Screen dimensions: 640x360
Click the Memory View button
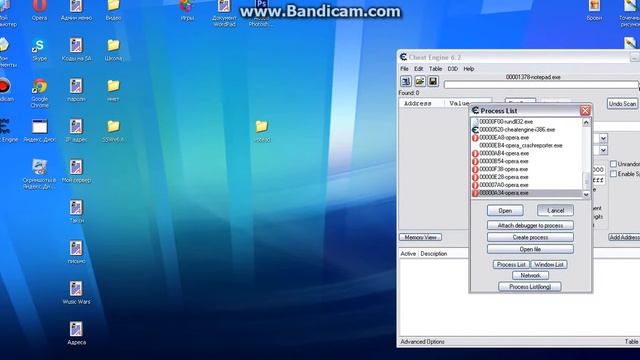(x=420, y=237)
